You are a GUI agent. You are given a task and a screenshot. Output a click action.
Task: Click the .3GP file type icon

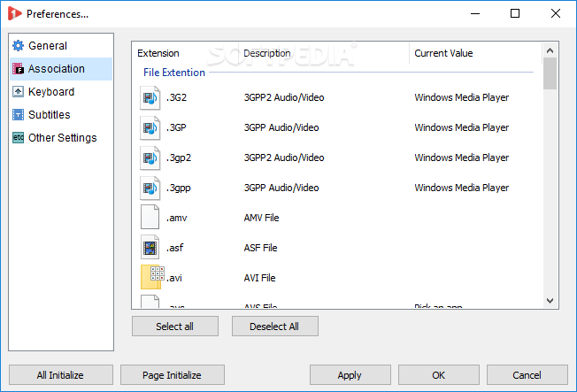[x=150, y=128]
